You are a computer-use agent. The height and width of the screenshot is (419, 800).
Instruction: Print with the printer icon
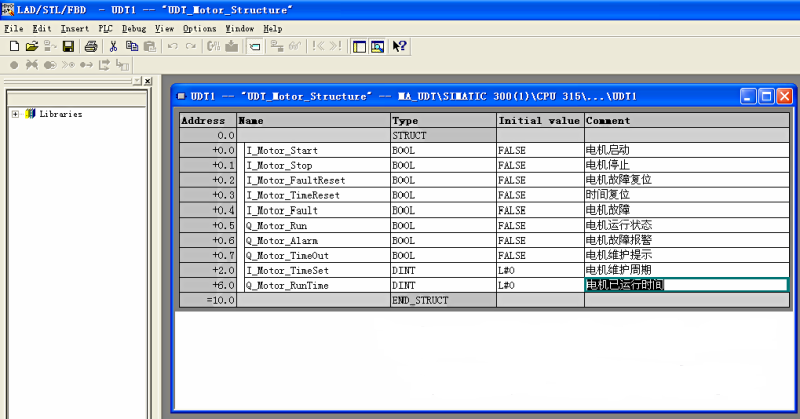(91, 46)
